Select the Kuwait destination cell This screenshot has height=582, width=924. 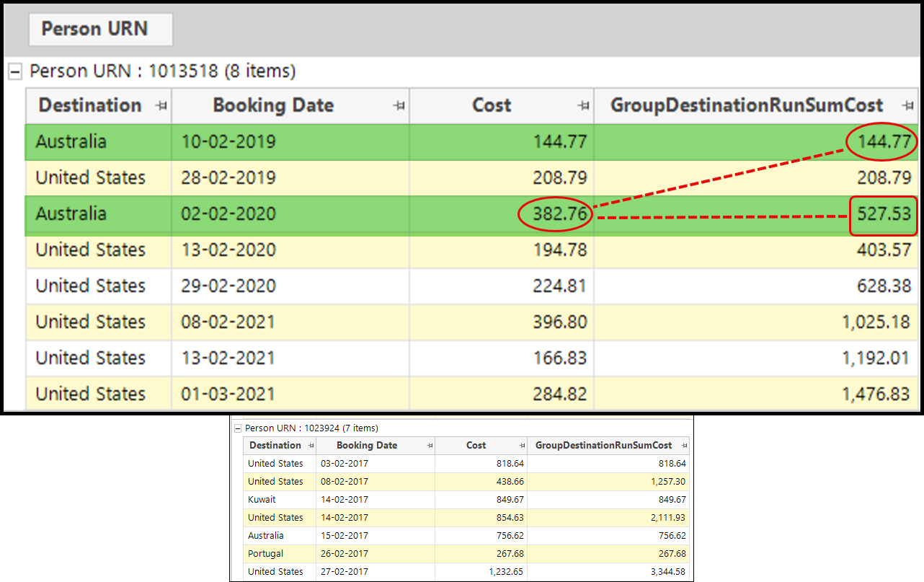280,500
